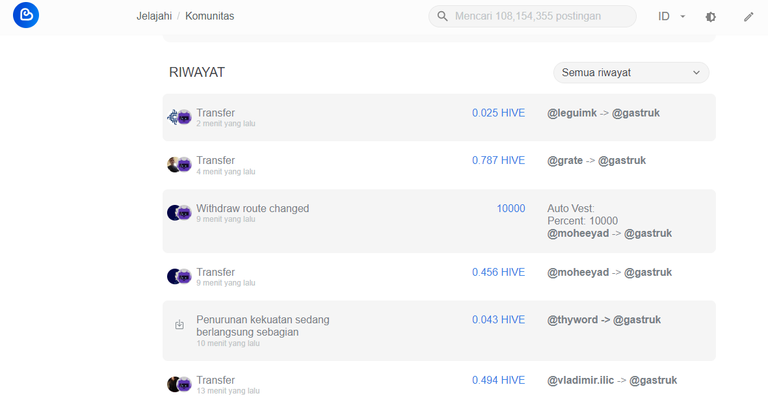Click avatars on the 0.025 HIVE transfer
This screenshot has height=404, width=768.
(x=179, y=117)
